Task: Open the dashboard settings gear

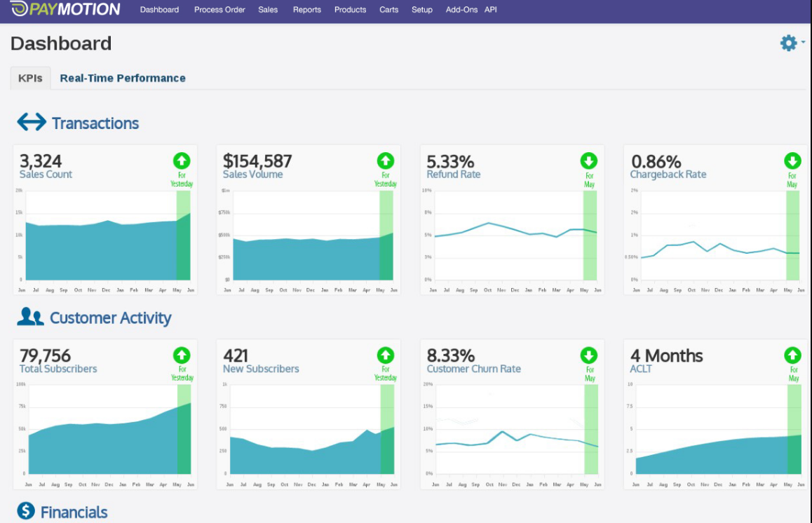Action: point(788,42)
